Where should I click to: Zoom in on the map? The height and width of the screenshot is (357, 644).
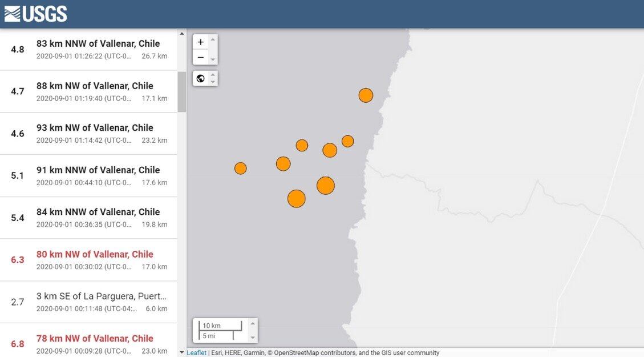pos(200,42)
